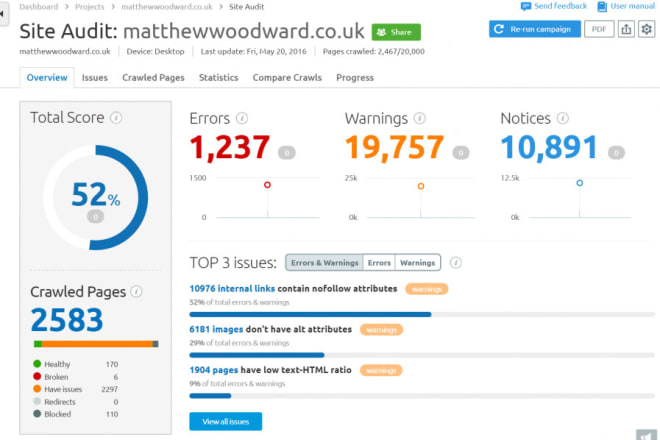Click Device: Desktop text
This screenshot has width=660, height=440.
coord(155,51)
